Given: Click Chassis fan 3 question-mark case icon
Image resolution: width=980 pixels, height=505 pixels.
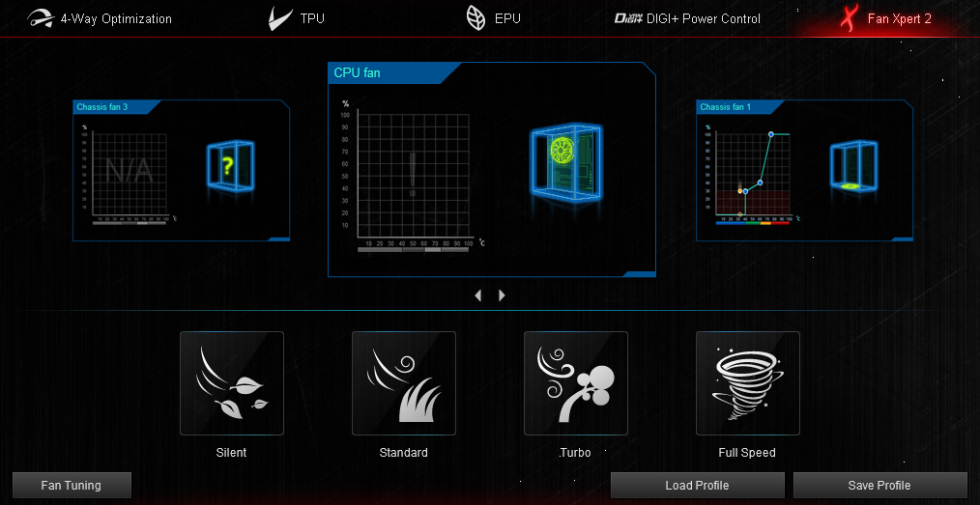Looking at the screenshot, I should (x=231, y=167).
